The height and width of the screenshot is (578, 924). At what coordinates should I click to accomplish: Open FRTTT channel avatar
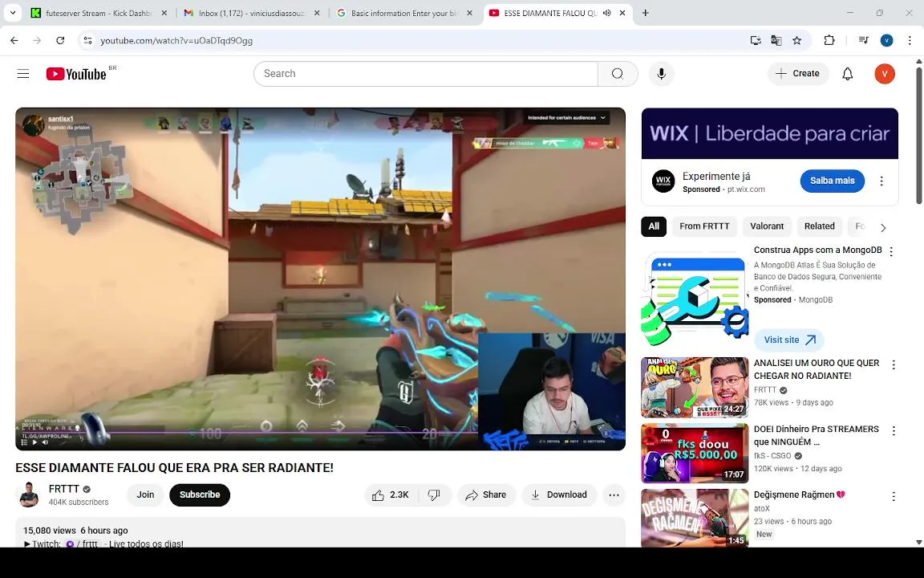(x=28, y=495)
